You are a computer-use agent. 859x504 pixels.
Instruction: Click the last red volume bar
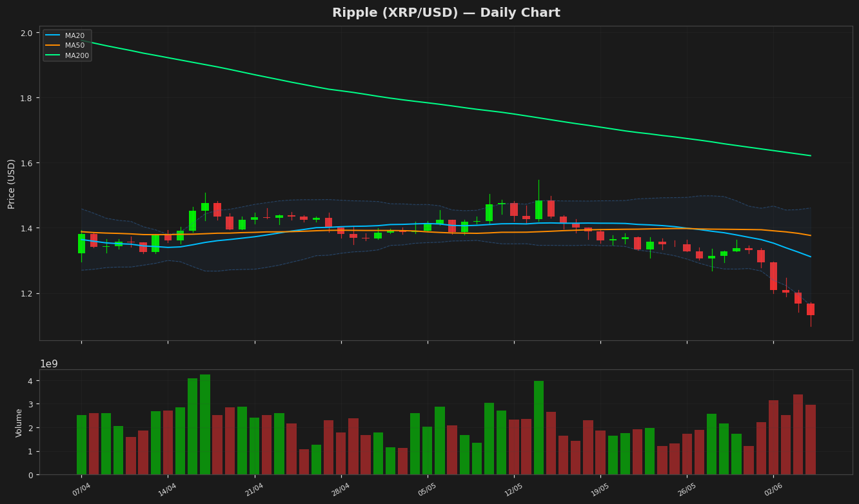point(811,440)
